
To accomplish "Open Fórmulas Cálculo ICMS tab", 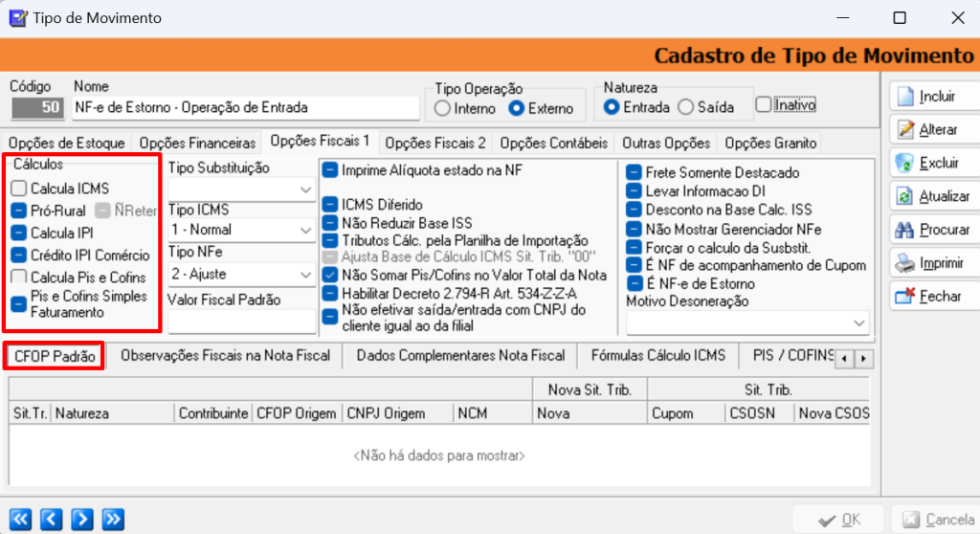I will [x=658, y=356].
